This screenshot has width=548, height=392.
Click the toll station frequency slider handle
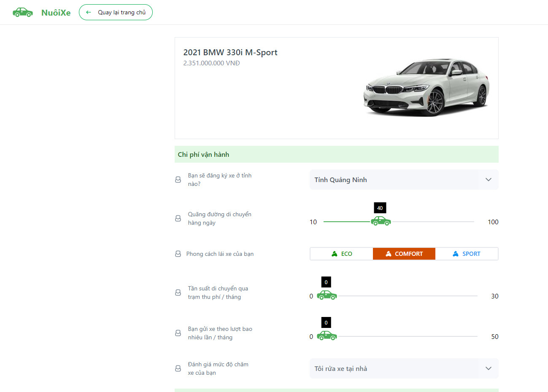point(327,295)
